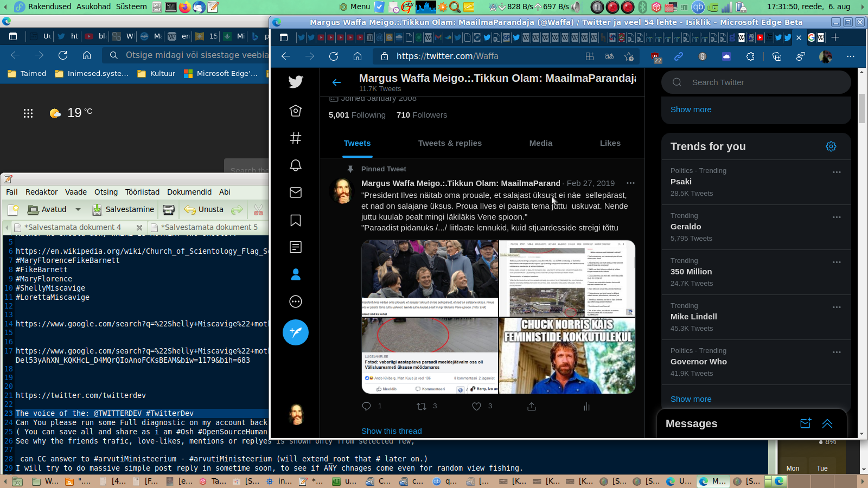The width and height of the screenshot is (868, 488).
Task: Open Twitter notifications bell
Action: 296,165
